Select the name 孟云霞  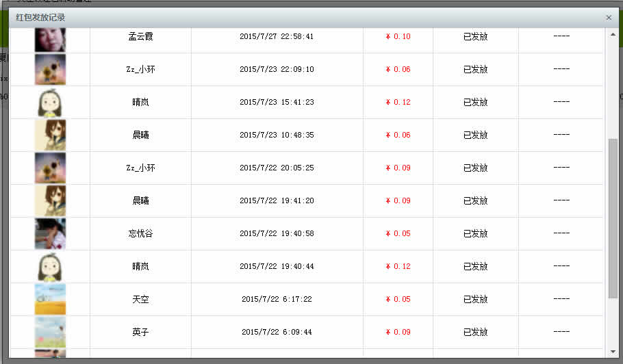pos(140,36)
